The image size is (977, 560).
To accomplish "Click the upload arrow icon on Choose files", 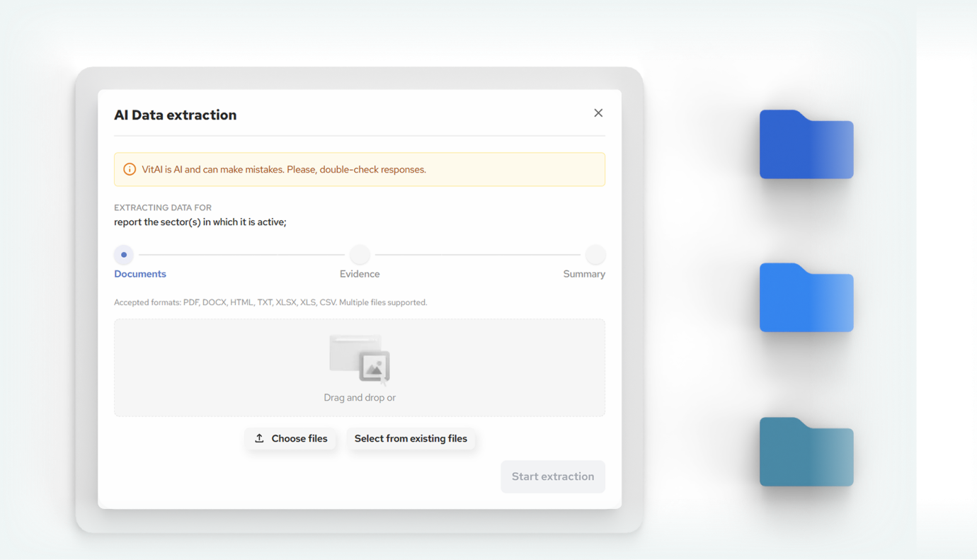I will 260,438.
